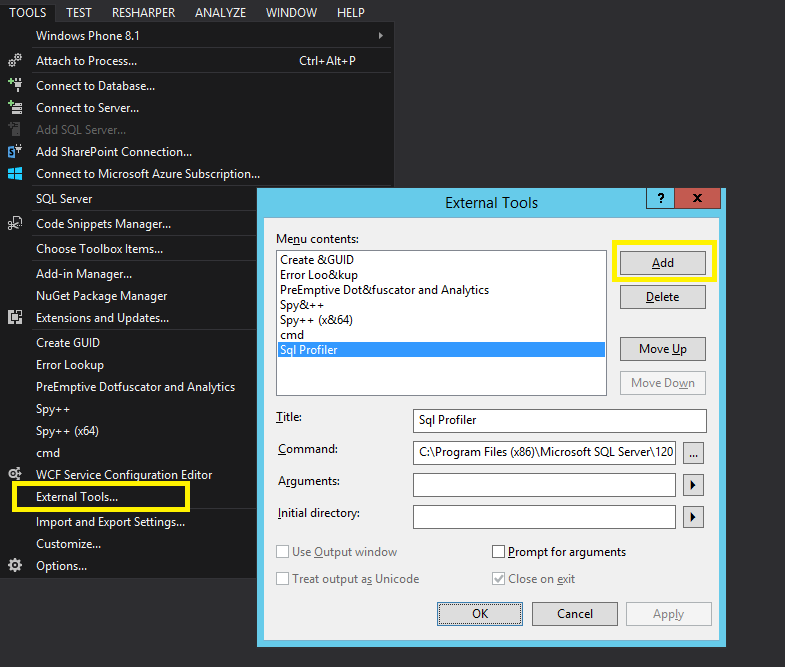The width and height of the screenshot is (785, 667).
Task: Select 'Error Loo&kup' in menu contents list
Action: coord(441,275)
